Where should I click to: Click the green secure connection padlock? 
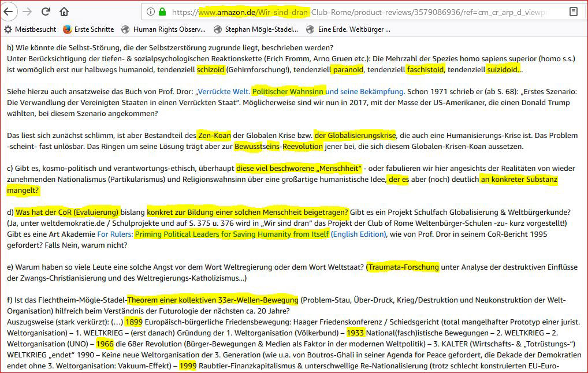pyautogui.click(x=162, y=12)
